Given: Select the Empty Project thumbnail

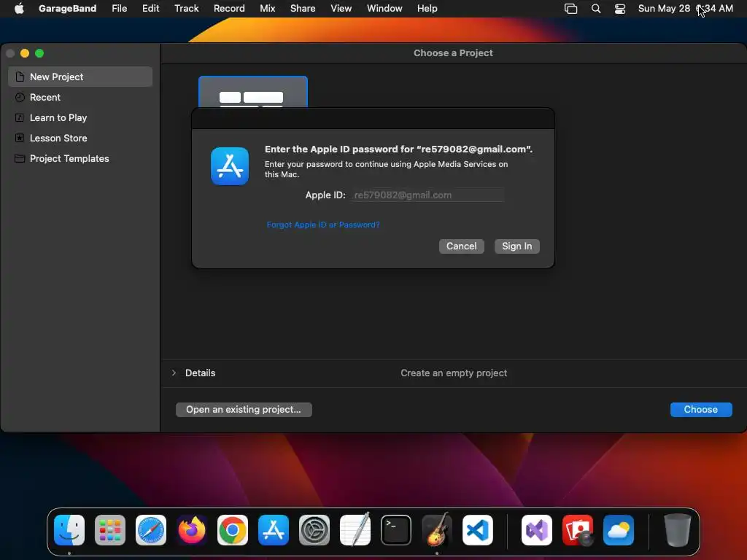Looking at the screenshot, I should coord(252,92).
